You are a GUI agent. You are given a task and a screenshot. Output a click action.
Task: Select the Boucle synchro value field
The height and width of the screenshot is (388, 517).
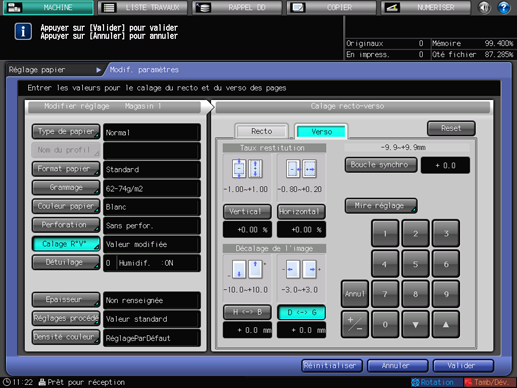(445, 165)
